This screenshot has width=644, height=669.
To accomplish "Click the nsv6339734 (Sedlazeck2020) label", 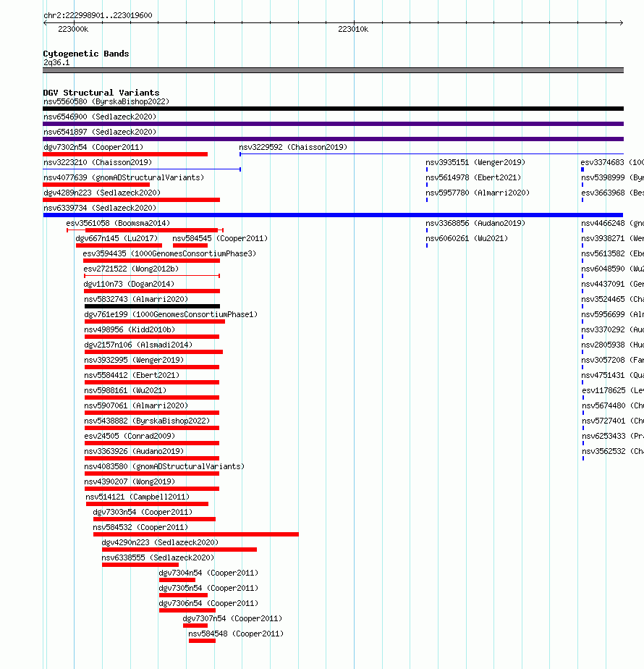I will [x=100, y=209].
